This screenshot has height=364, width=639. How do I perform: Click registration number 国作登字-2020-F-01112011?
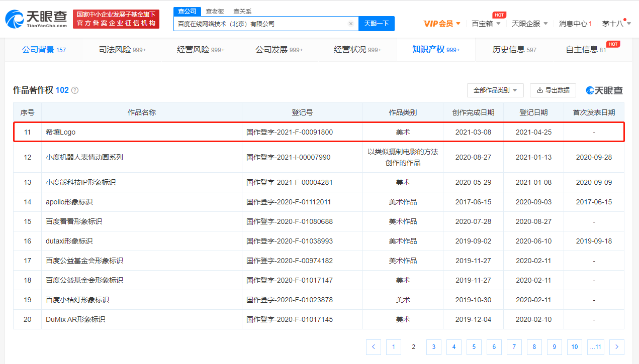(290, 202)
